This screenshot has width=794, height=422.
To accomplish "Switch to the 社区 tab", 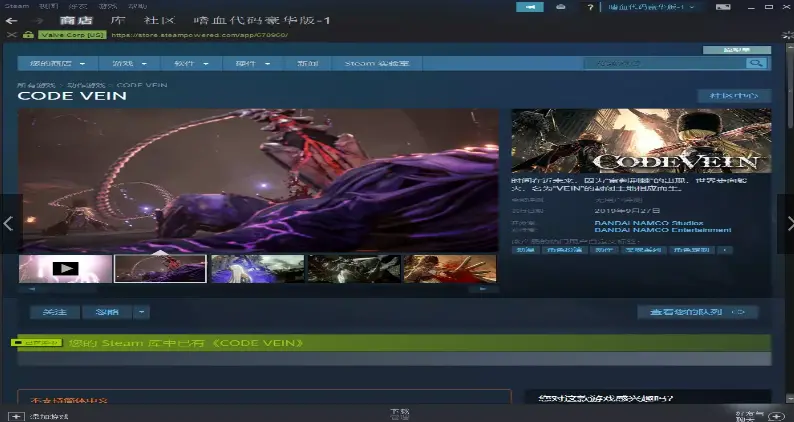I will (x=160, y=20).
